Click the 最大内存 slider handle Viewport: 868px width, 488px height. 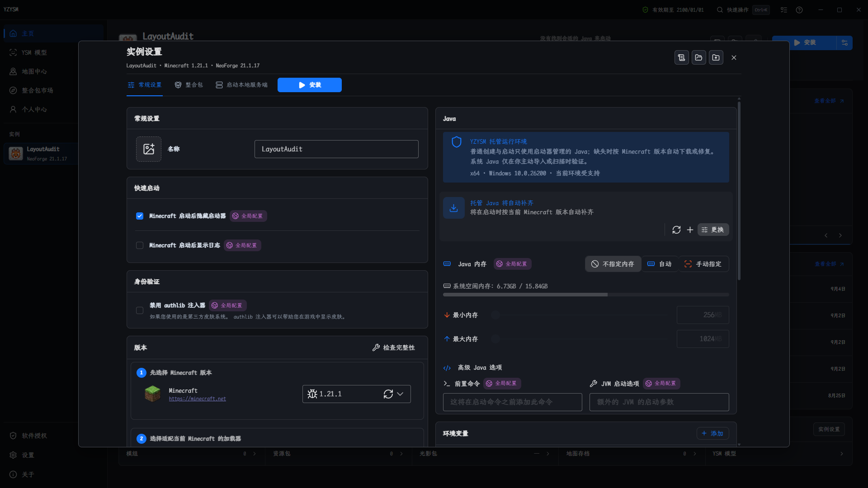coord(495,339)
